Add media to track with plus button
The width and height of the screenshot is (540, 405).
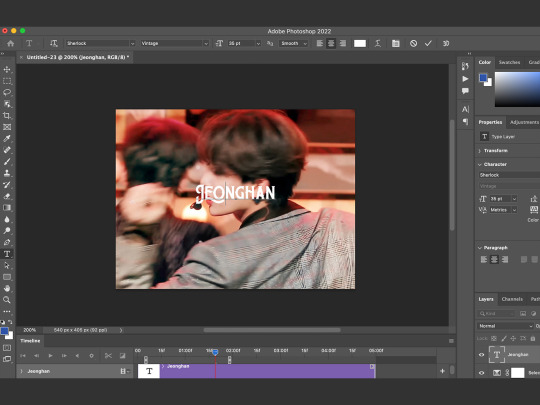click(x=443, y=371)
